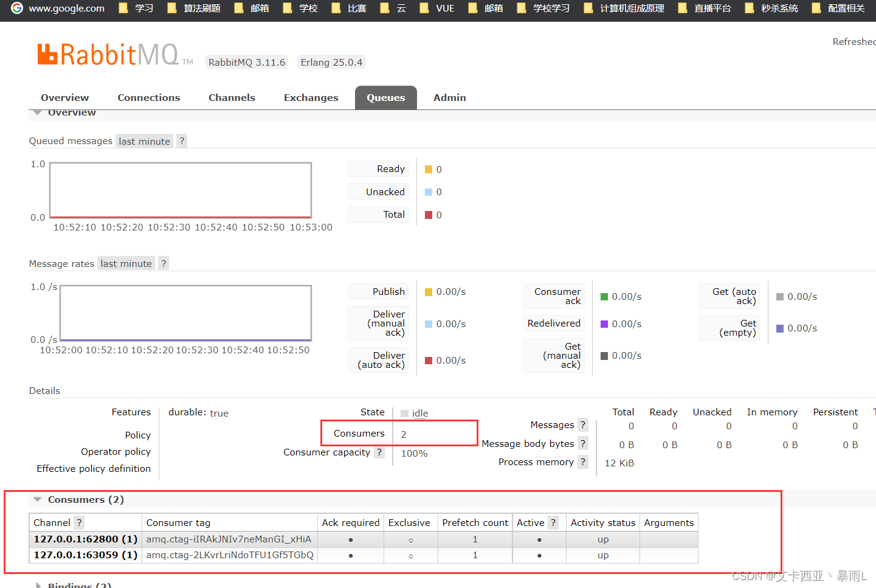
Task: Open the 比赛 bookmark folder
Action: [349, 8]
